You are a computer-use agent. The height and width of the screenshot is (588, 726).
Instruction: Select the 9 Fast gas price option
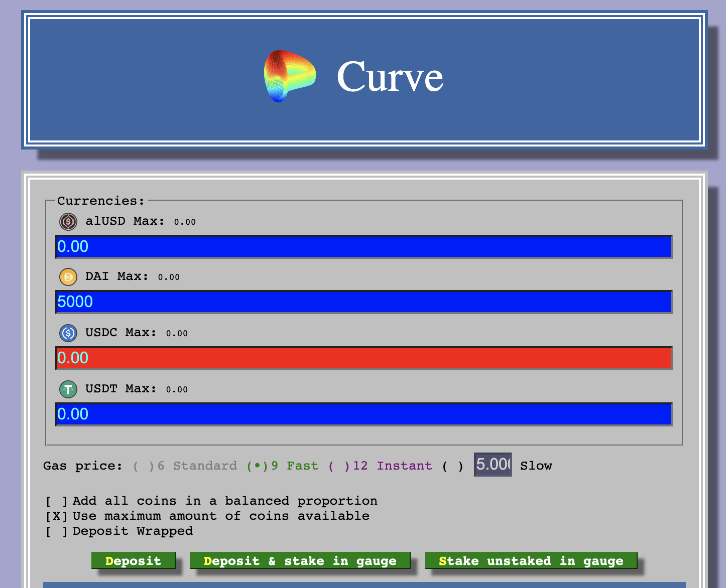point(257,466)
